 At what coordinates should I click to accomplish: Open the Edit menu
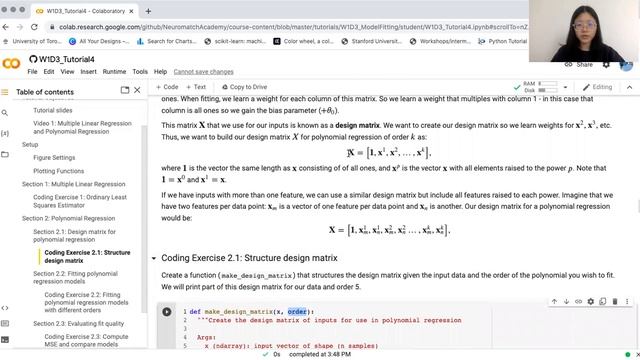point(49,72)
